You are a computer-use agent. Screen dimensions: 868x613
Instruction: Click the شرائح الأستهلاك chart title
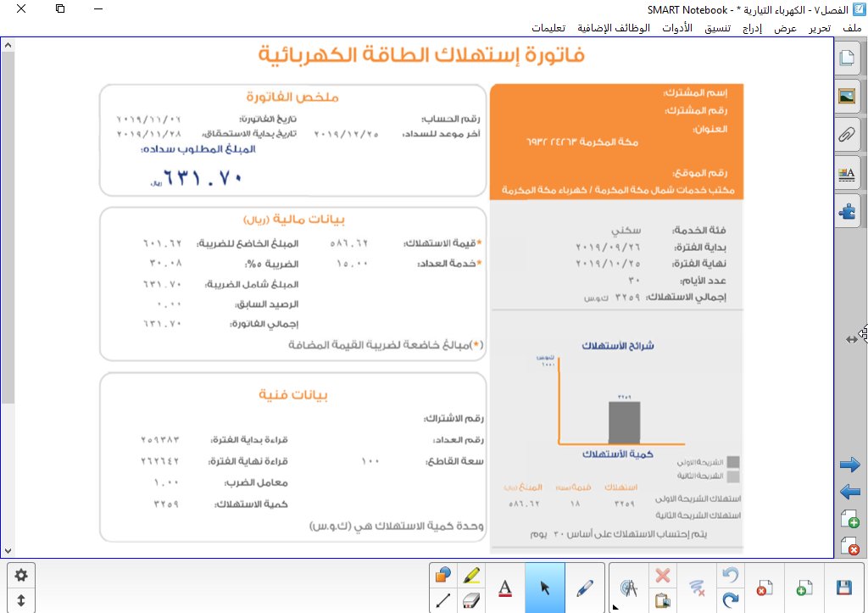point(618,346)
